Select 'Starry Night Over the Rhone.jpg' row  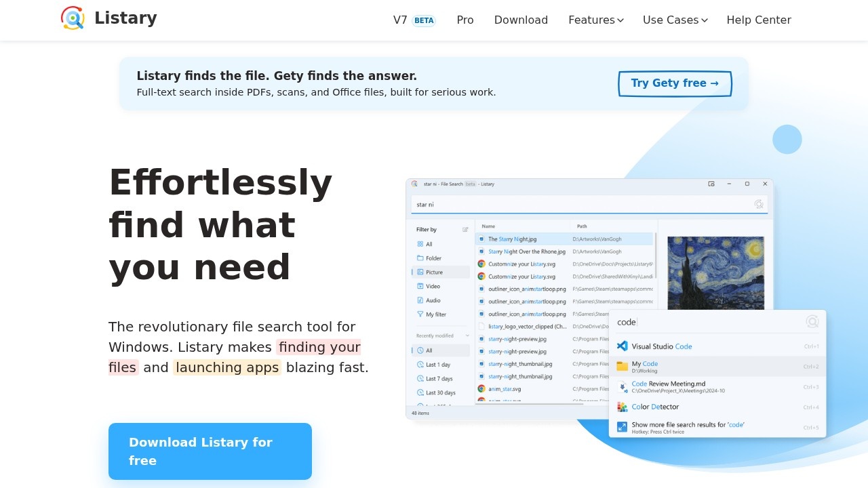point(564,251)
